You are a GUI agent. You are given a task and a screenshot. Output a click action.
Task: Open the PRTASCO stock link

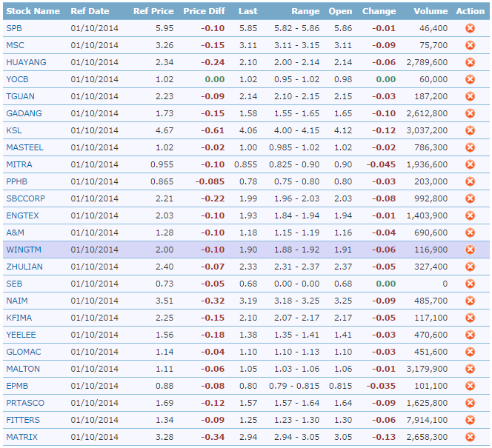[25, 403]
